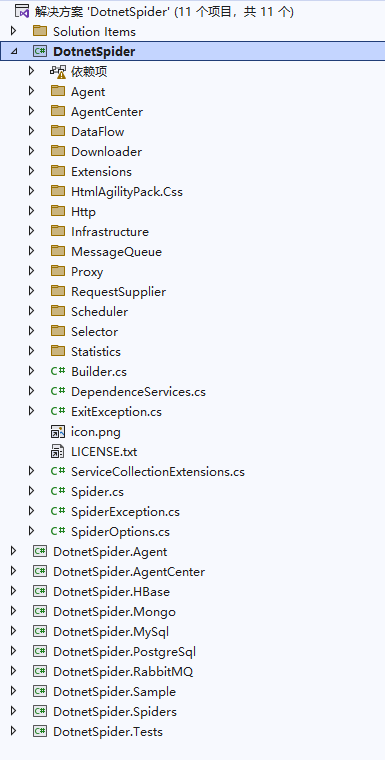Viewport: 385px width, 760px height.
Task: Click the dependencies warning icon next to 依赖项
Action: pyautogui.click(x=58, y=72)
